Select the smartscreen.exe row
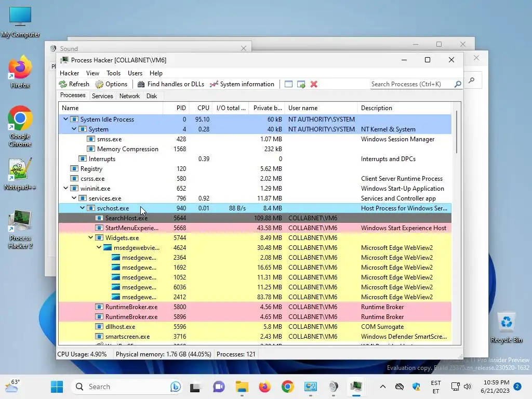 pos(255,336)
